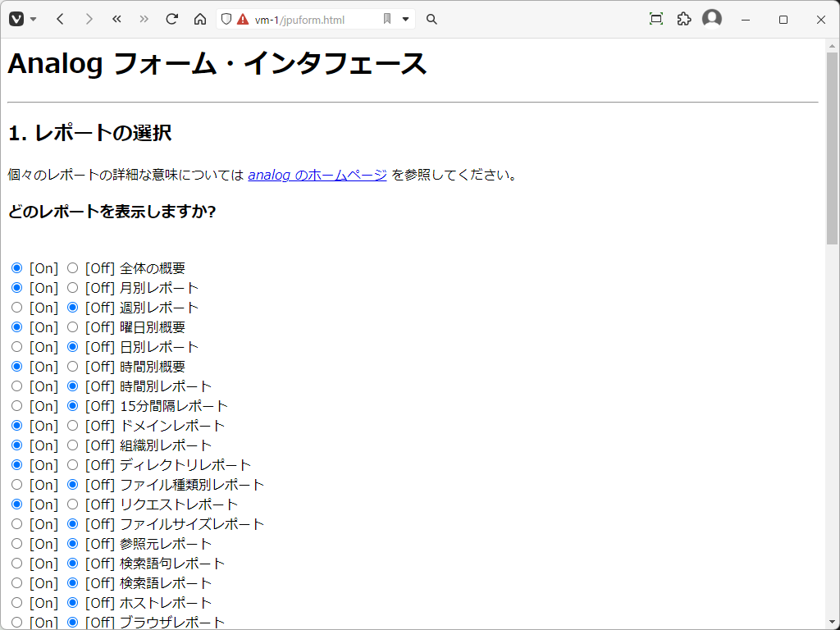The width and height of the screenshot is (840, 630).
Task: Click the scrollbar up arrow
Action: pos(832,46)
